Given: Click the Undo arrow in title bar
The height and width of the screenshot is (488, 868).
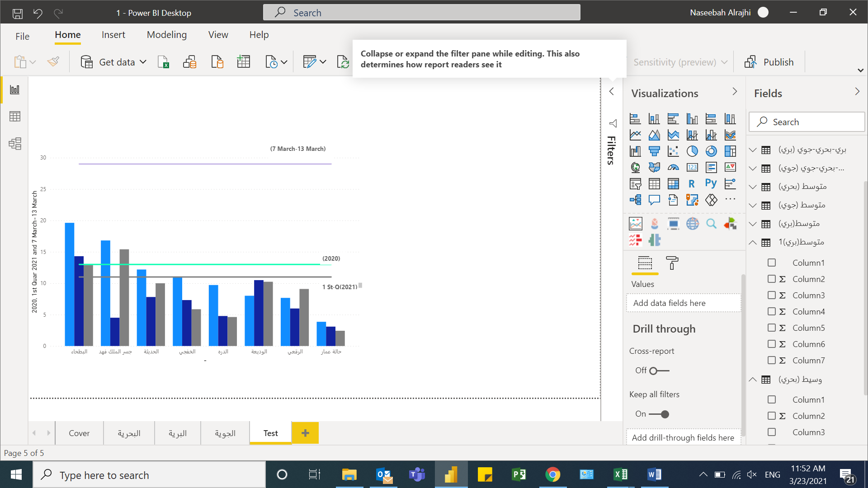Looking at the screenshot, I should (38, 13).
